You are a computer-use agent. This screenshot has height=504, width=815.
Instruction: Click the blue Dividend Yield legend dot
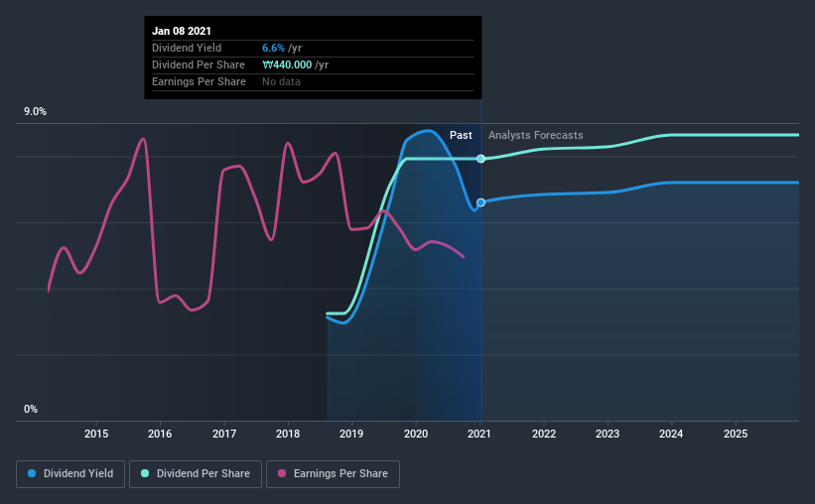[x=32, y=473]
